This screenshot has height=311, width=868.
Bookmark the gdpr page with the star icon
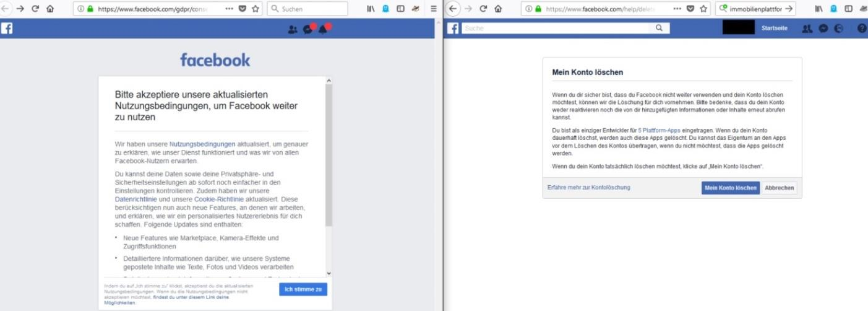(x=256, y=9)
